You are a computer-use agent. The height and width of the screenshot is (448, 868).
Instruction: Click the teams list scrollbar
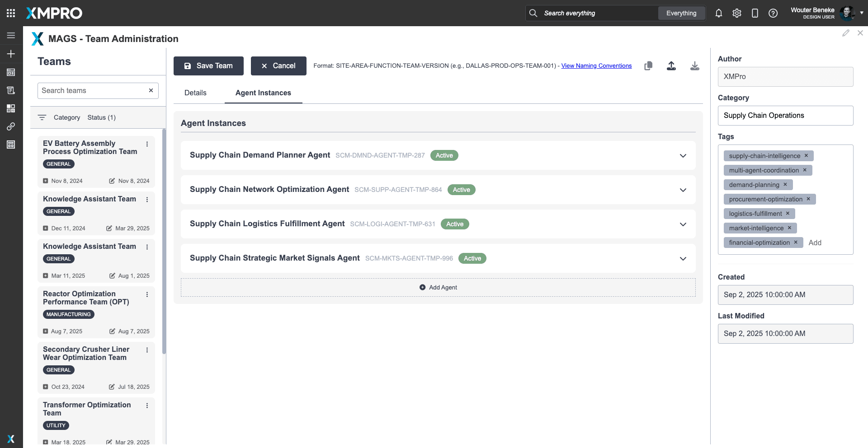[164, 239]
